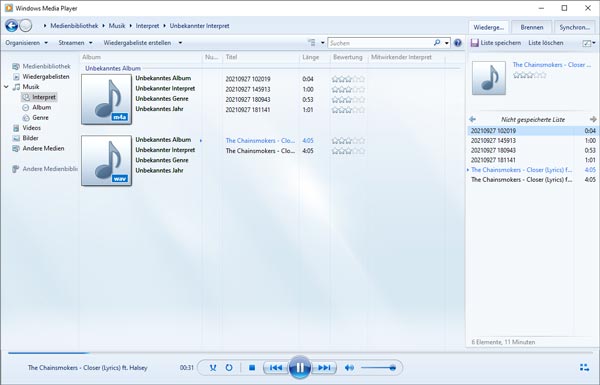Screen dimensions: 600x385
Task: Click the back navigation arrow
Action: click(x=11, y=26)
